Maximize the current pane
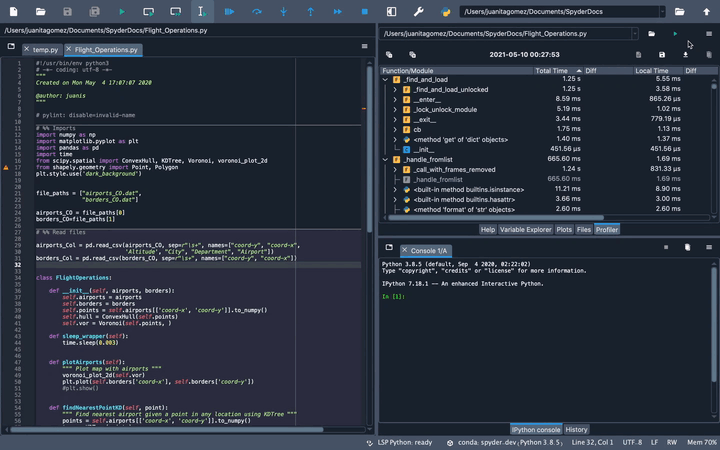This screenshot has height=450, width=720. pyautogui.click(x=391, y=11)
